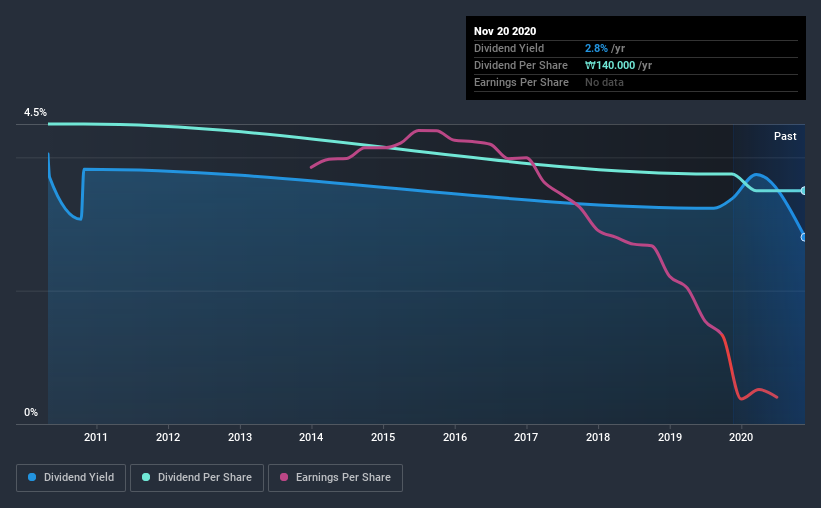821x508 pixels.
Task: Click the No data earnings value
Action: point(604,82)
